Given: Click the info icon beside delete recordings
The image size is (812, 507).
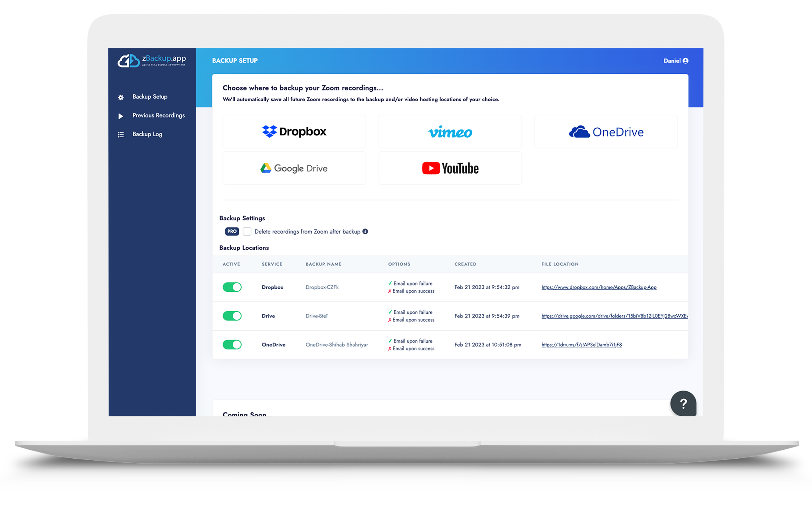Looking at the screenshot, I should click(x=365, y=231).
